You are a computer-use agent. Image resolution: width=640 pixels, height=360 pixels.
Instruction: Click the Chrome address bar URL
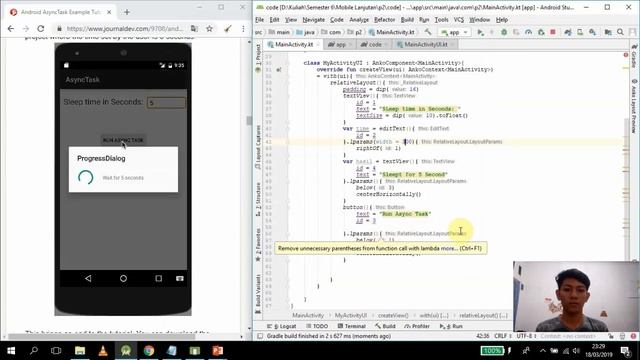pos(124,29)
